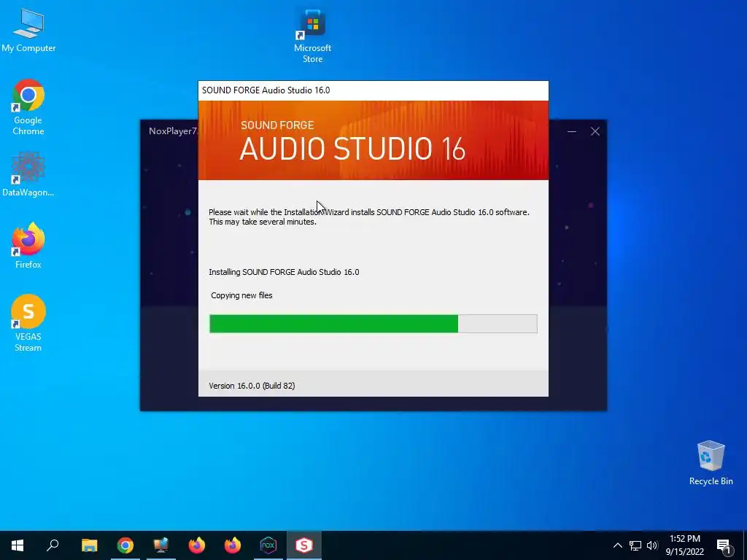Click 'Installing SOUND FORGE Audio Studio 16.0' text
747x560 pixels.
pos(284,272)
